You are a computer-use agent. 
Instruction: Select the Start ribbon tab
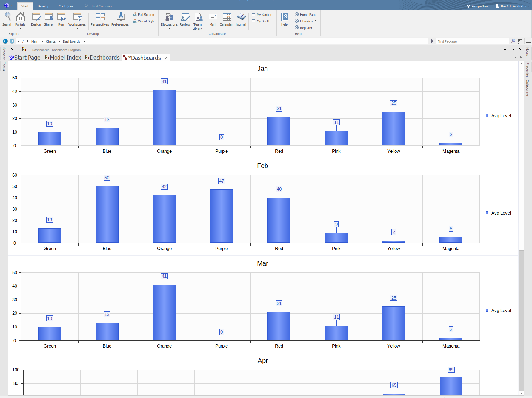[x=25, y=6]
